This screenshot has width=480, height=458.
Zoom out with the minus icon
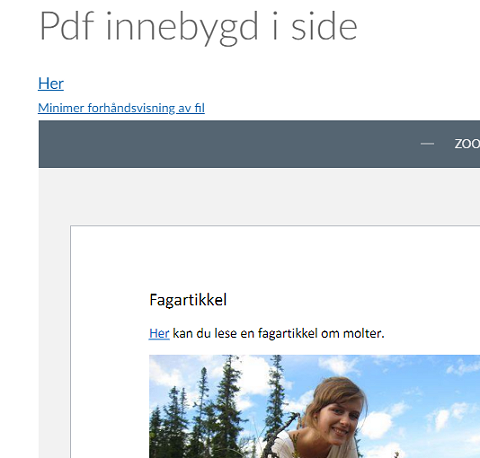coord(427,144)
